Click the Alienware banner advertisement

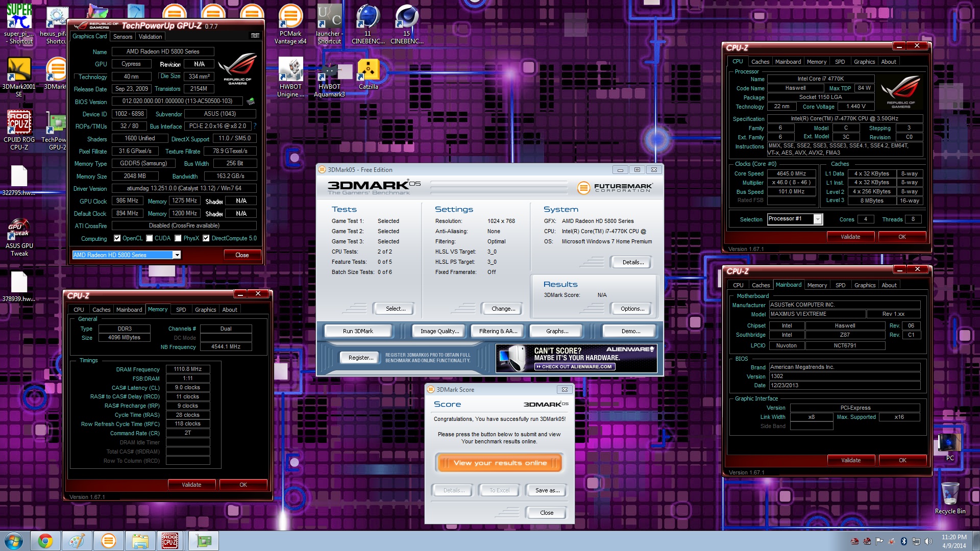pos(576,358)
